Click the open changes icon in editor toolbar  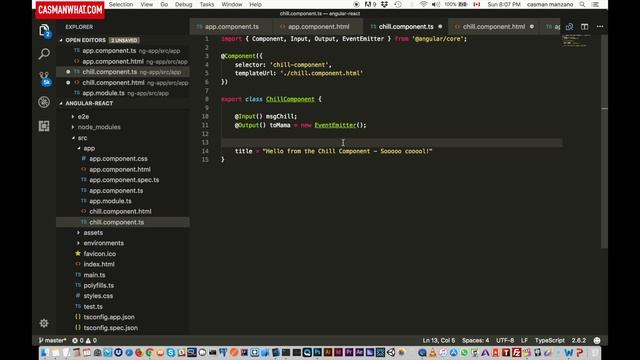(x=569, y=27)
